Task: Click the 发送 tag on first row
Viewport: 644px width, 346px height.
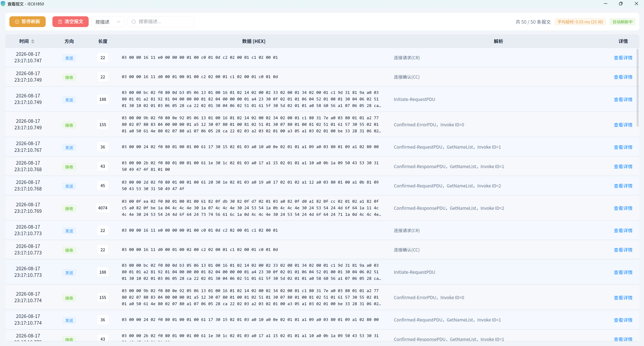Action: tap(69, 58)
